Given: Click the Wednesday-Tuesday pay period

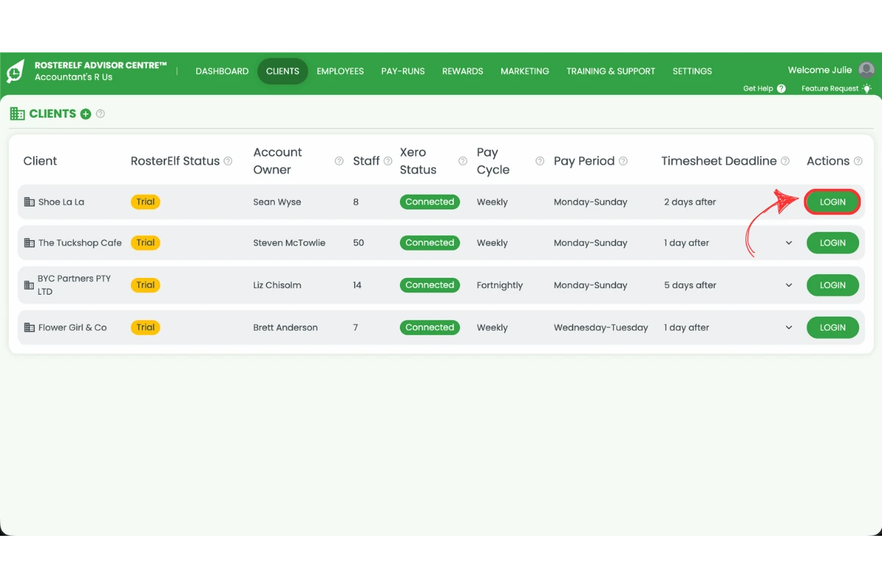Looking at the screenshot, I should 601,328.
